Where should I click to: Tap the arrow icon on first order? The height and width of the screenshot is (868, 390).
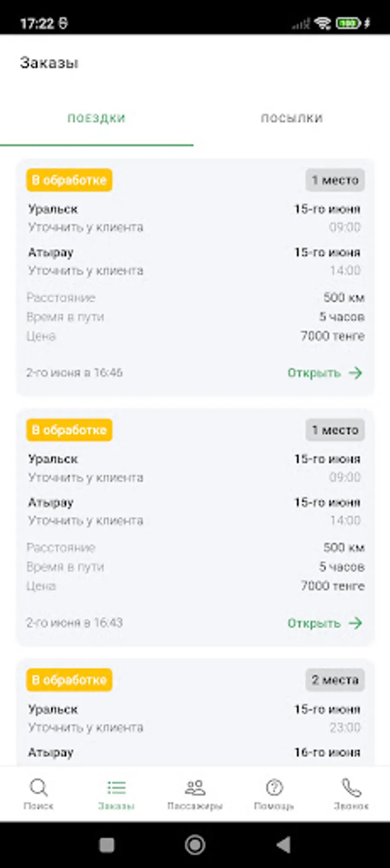point(356,373)
